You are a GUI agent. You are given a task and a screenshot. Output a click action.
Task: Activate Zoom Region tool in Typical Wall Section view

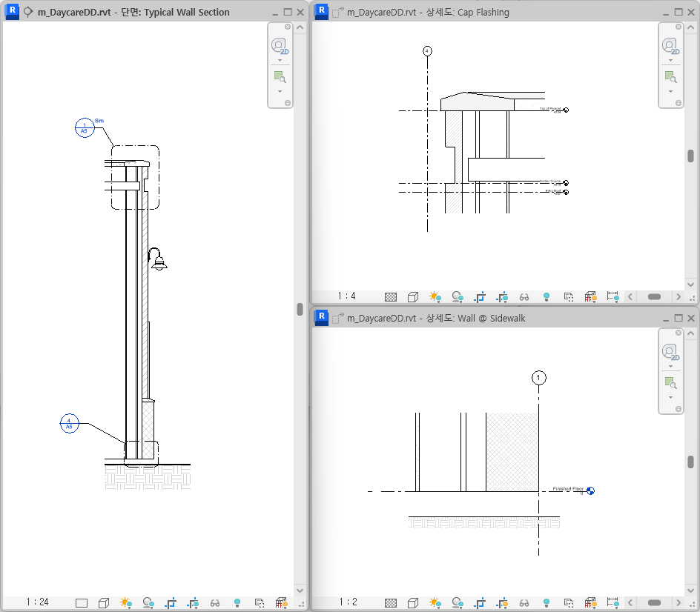[280, 77]
